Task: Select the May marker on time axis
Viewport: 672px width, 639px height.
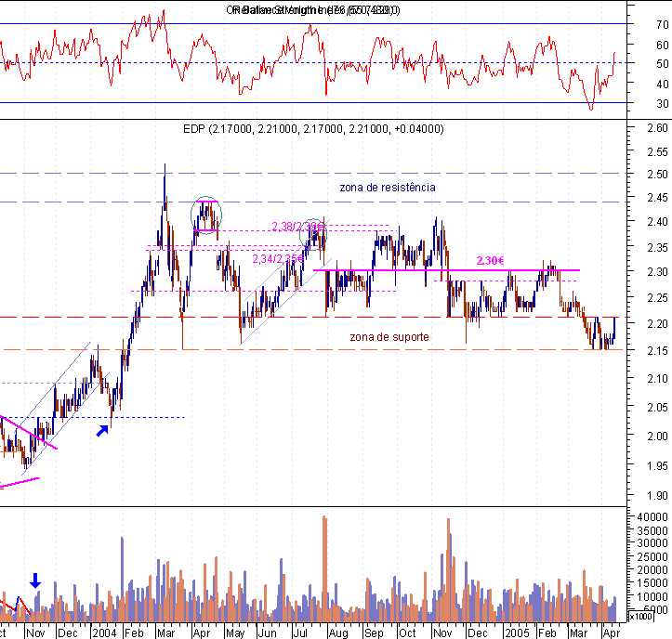Action: click(235, 633)
